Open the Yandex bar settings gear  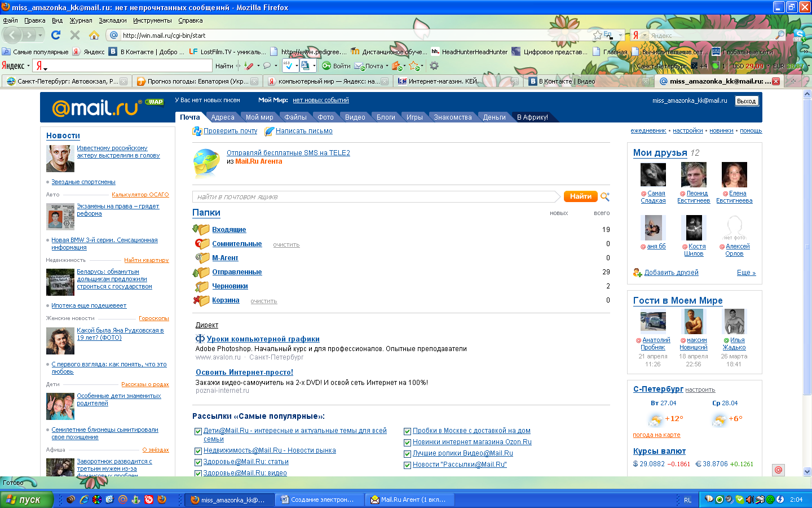(434, 66)
